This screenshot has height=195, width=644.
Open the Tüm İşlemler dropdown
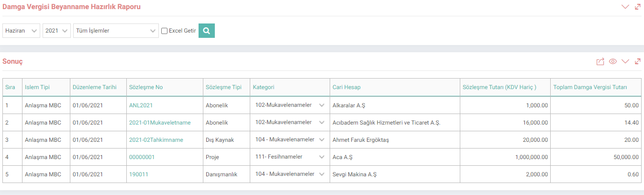(116, 31)
